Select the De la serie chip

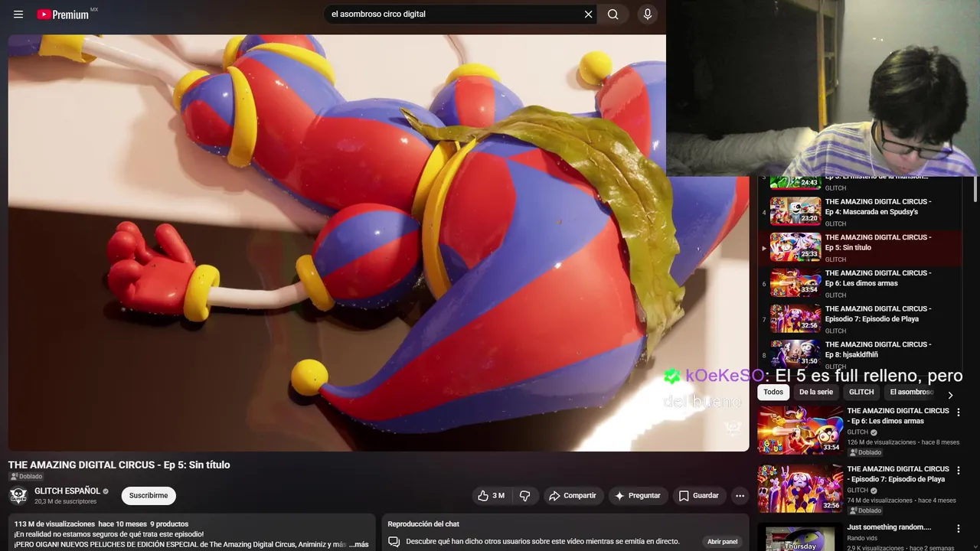click(816, 392)
